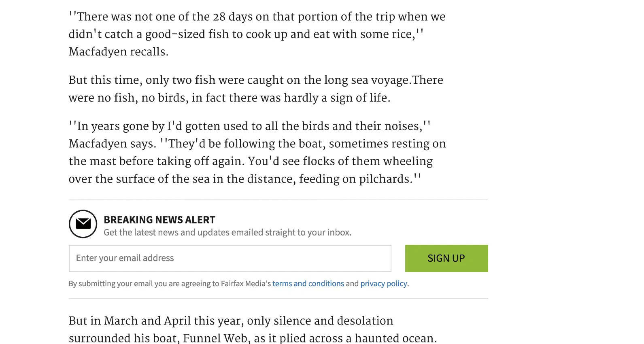Click the envelope icon beside Breaking News Alert

(x=83, y=224)
